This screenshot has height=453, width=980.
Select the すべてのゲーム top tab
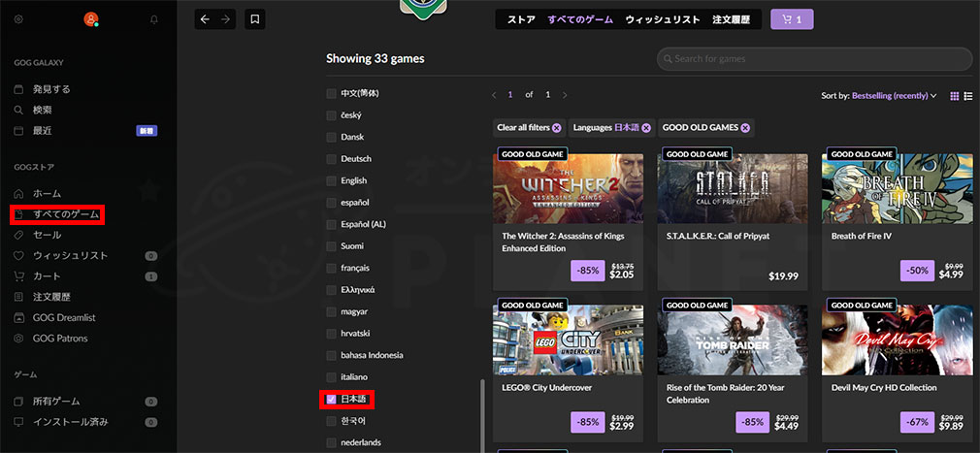(580, 19)
